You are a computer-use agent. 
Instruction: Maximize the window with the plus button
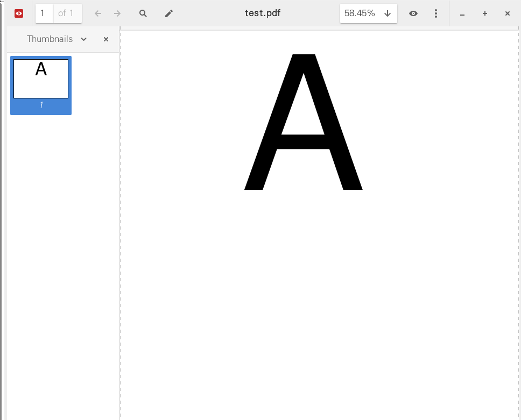point(485,13)
